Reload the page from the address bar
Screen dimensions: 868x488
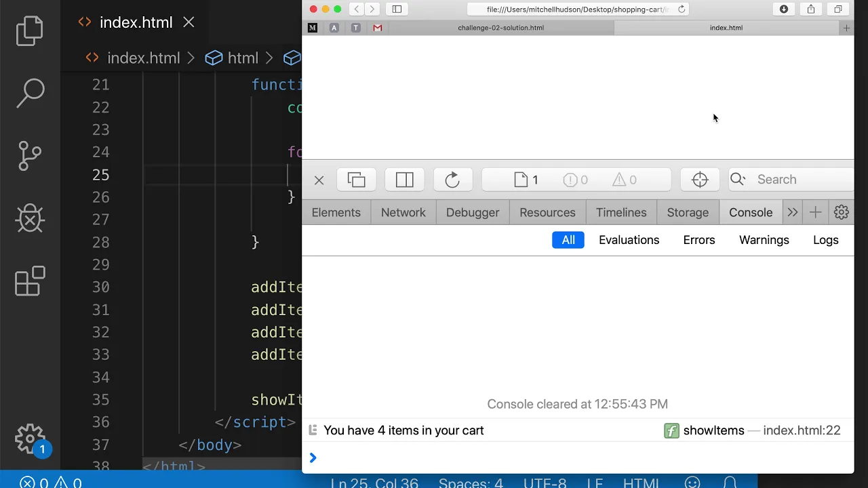tap(682, 9)
